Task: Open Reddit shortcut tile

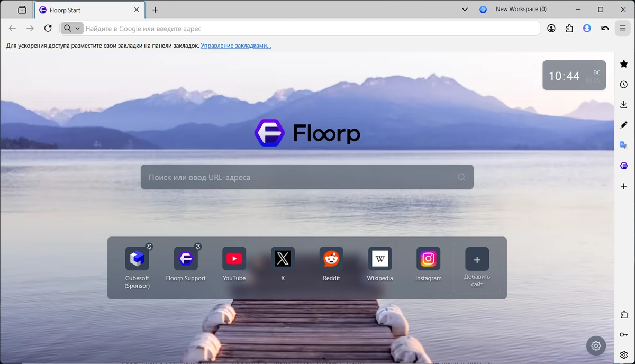Action: point(331,265)
